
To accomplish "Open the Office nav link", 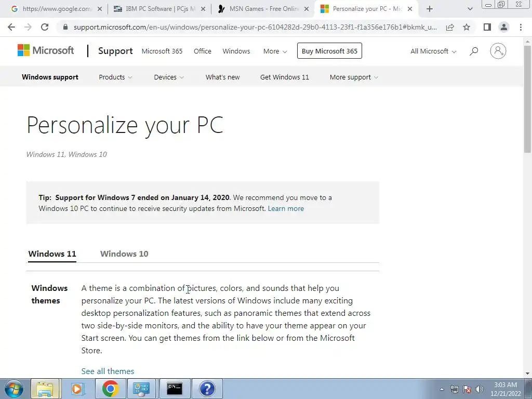I will point(203,51).
